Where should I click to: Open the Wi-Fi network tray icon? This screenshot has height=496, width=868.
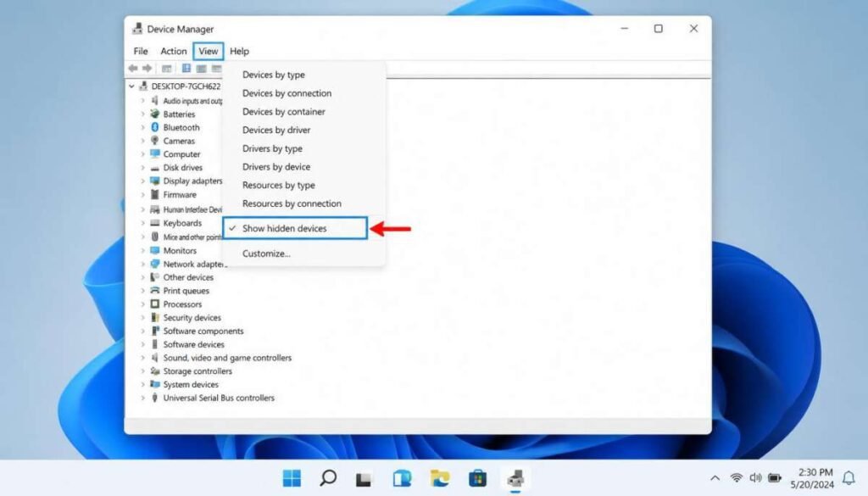(x=737, y=477)
